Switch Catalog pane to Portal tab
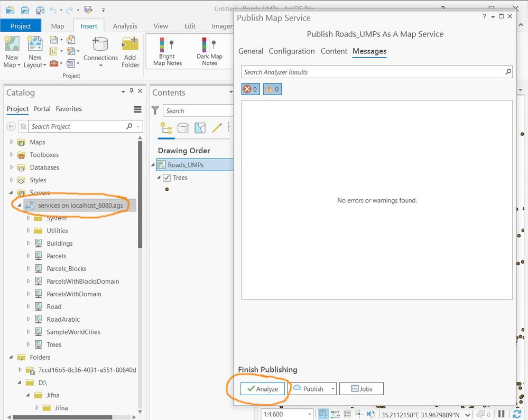 point(42,109)
